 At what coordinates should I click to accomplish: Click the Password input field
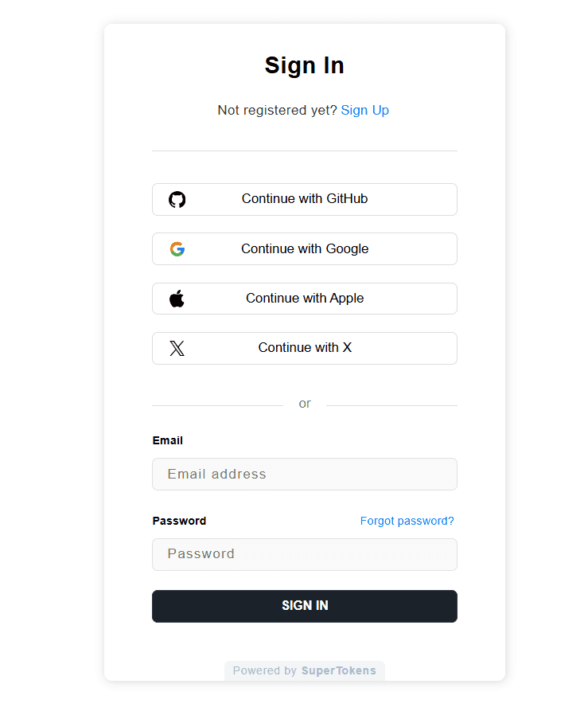[x=305, y=554]
